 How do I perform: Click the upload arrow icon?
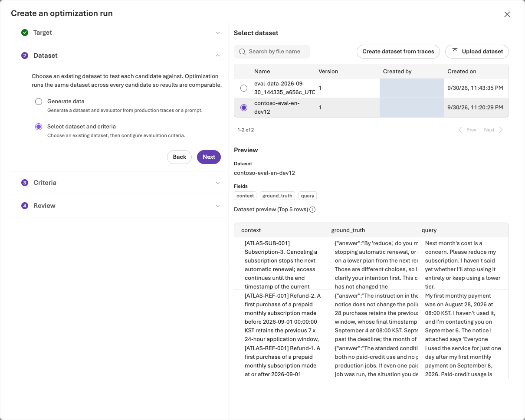point(455,52)
